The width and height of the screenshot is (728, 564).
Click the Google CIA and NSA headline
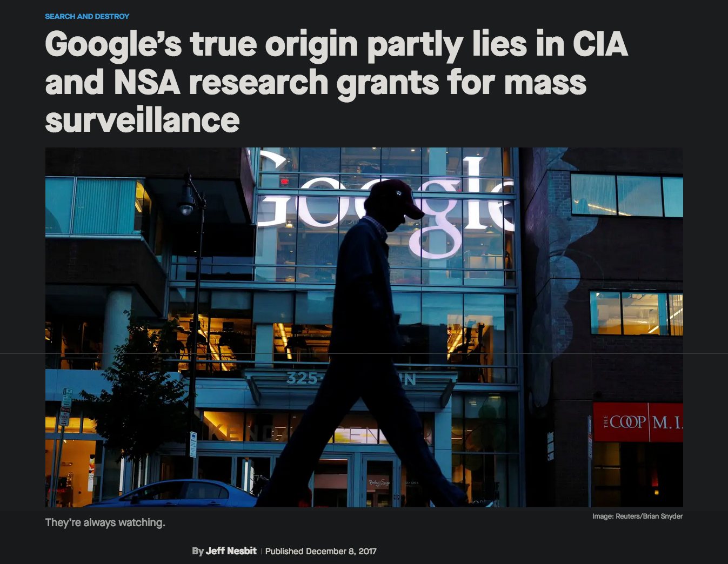tap(337, 82)
